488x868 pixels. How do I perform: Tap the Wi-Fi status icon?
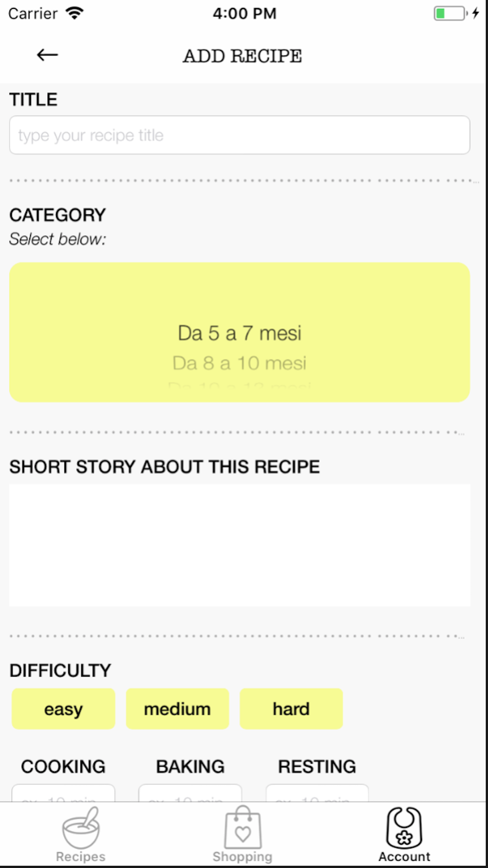pyautogui.click(x=75, y=13)
